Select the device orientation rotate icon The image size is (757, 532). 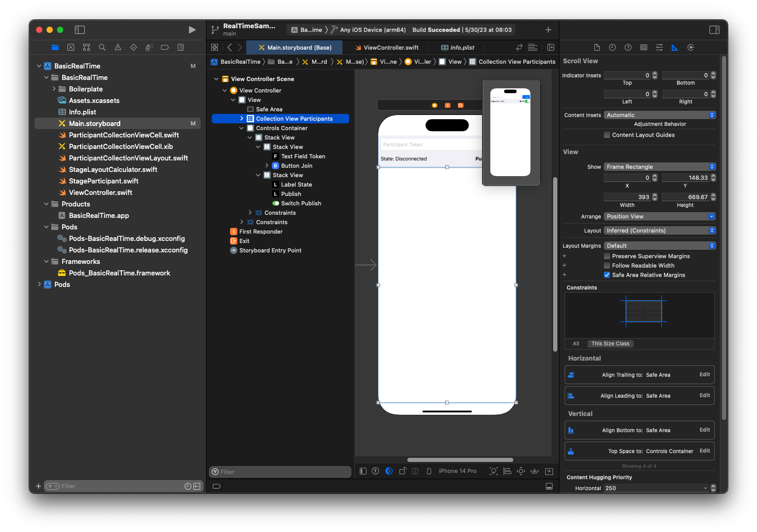pyautogui.click(x=403, y=471)
